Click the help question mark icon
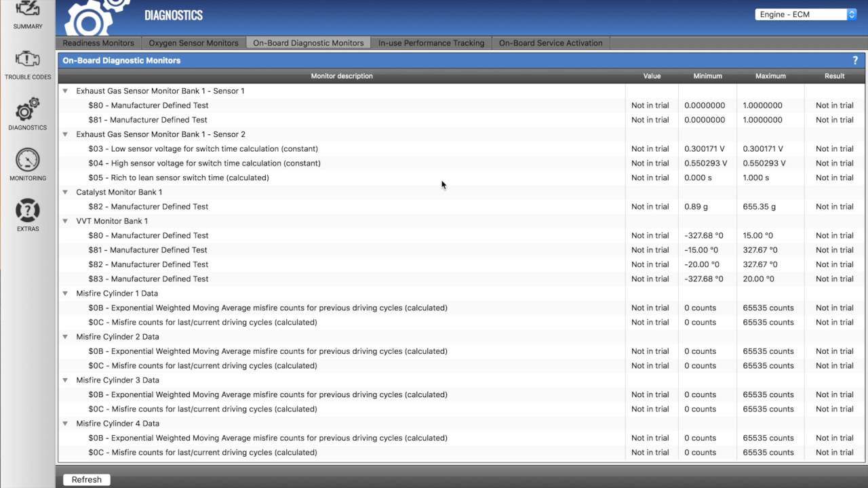Image resolution: width=868 pixels, height=488 pixels. coord(854,60)
